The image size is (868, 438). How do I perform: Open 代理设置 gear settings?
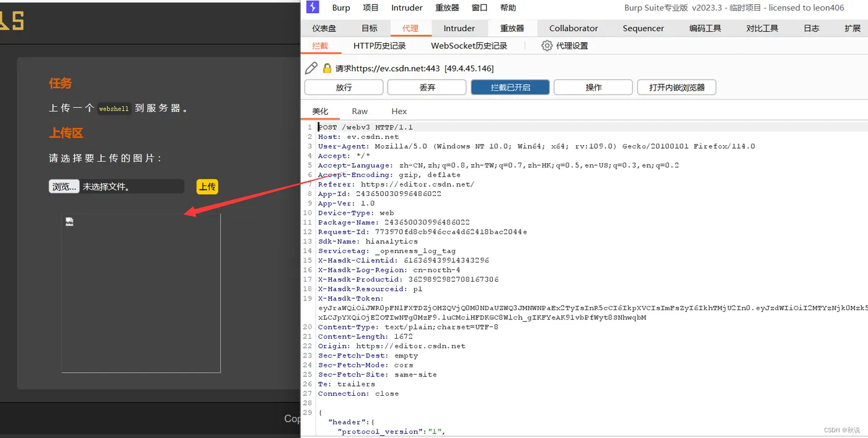click(x=564, y=46)
